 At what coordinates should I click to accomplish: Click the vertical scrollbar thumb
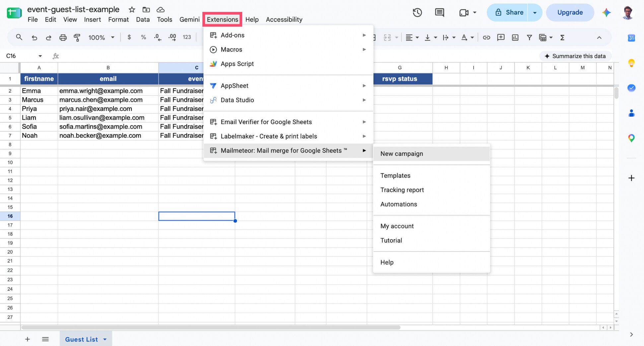[616, 93]
